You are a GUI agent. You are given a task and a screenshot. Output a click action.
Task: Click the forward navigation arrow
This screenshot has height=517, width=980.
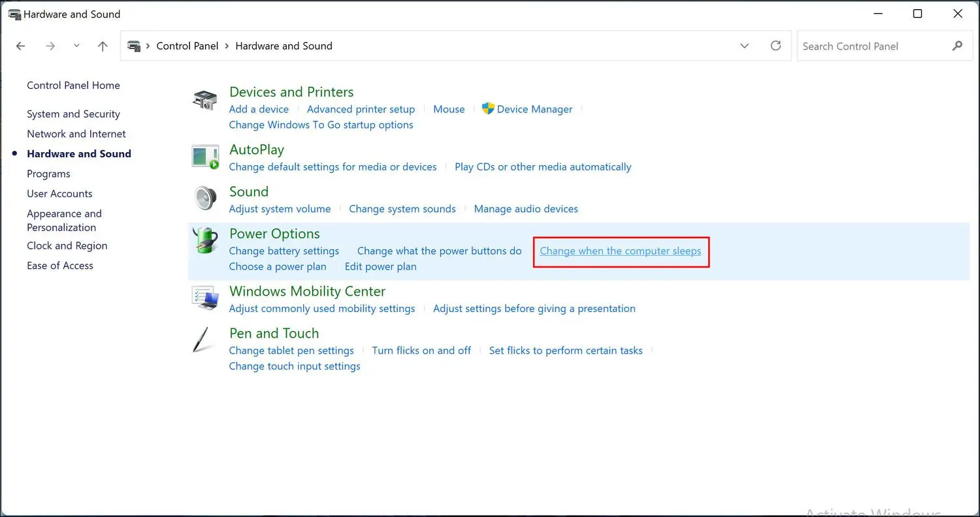point(51,46)
